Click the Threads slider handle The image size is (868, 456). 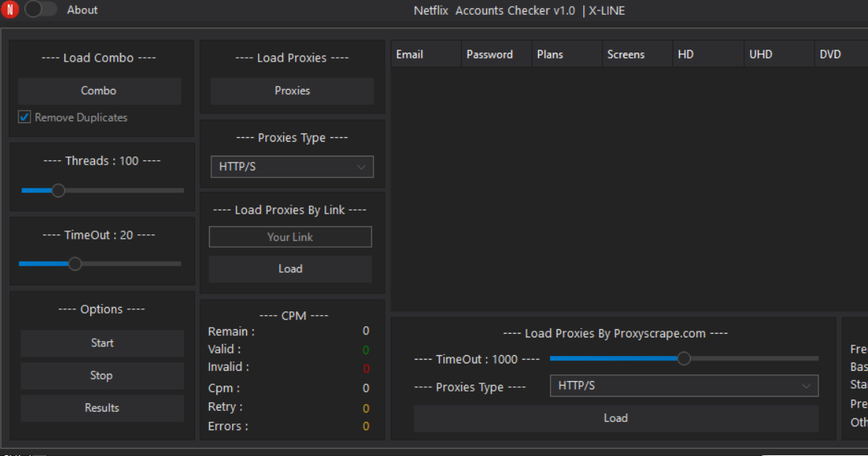click(x=58, y=191)
